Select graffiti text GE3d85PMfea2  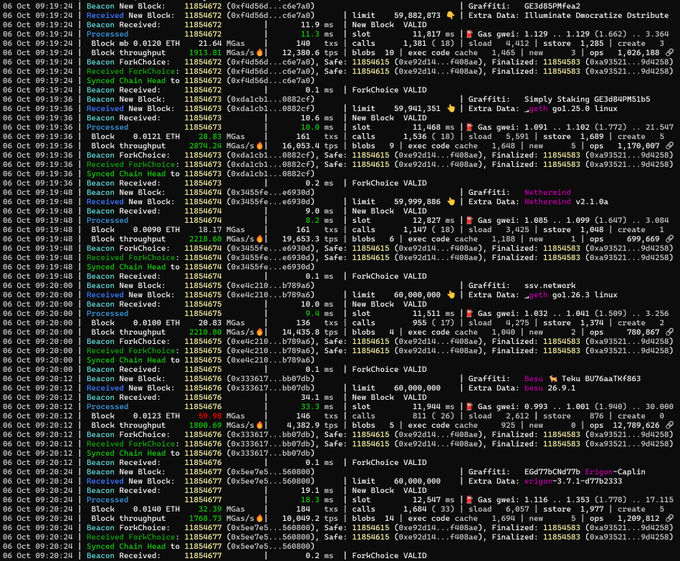(x=552, y=6)
